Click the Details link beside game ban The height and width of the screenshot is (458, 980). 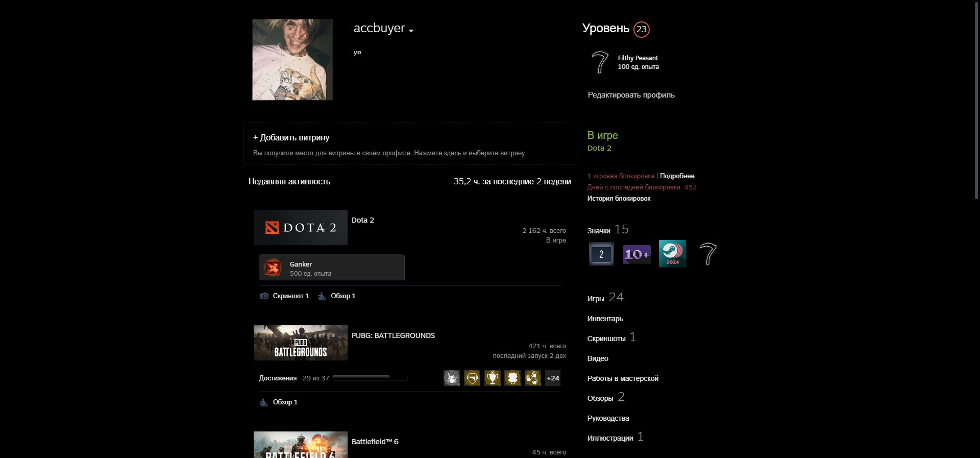tap(677, 176)
